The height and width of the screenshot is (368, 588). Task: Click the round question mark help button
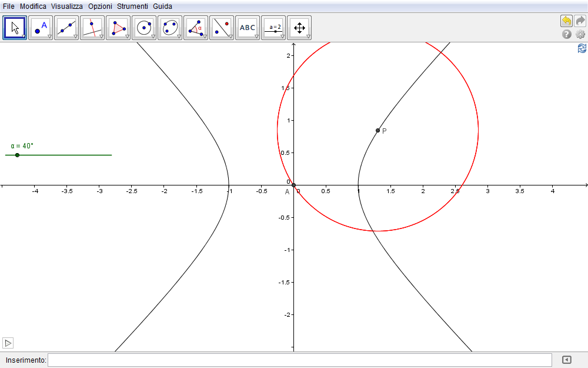tap(567, 35)
